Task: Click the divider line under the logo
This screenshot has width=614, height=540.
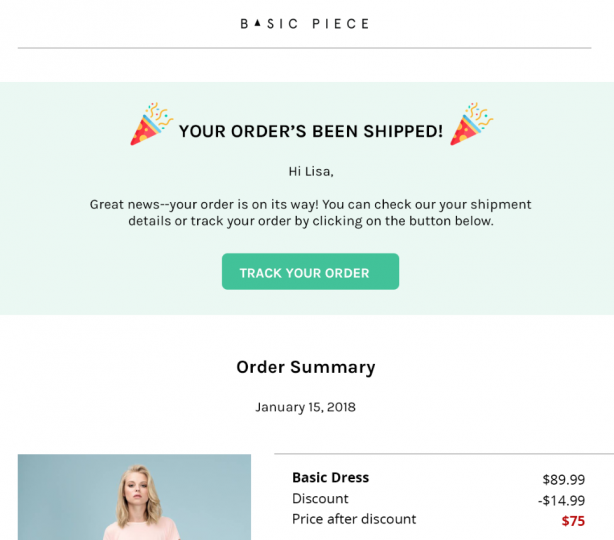Action: pos(305,48)
